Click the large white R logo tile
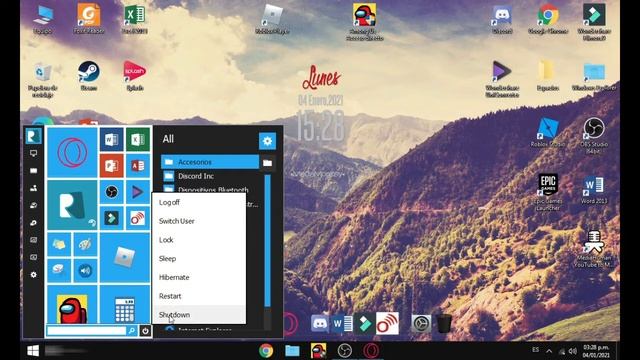 coord(72,205)
